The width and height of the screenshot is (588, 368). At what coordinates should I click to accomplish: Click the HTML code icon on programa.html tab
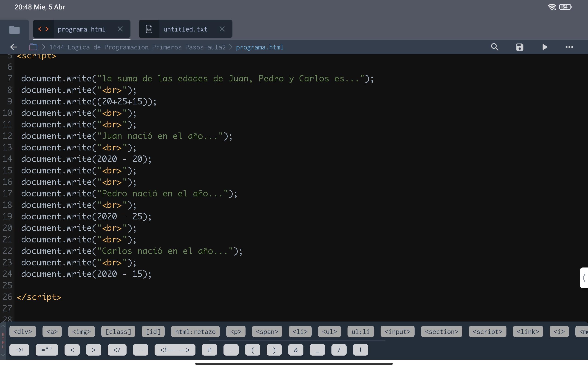43,29
